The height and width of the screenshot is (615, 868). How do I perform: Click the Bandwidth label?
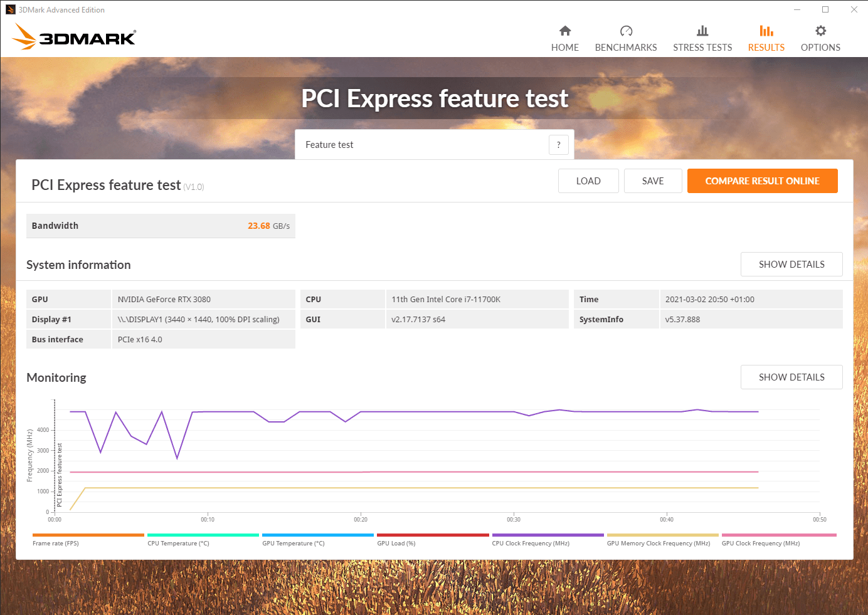pos(55,226)
